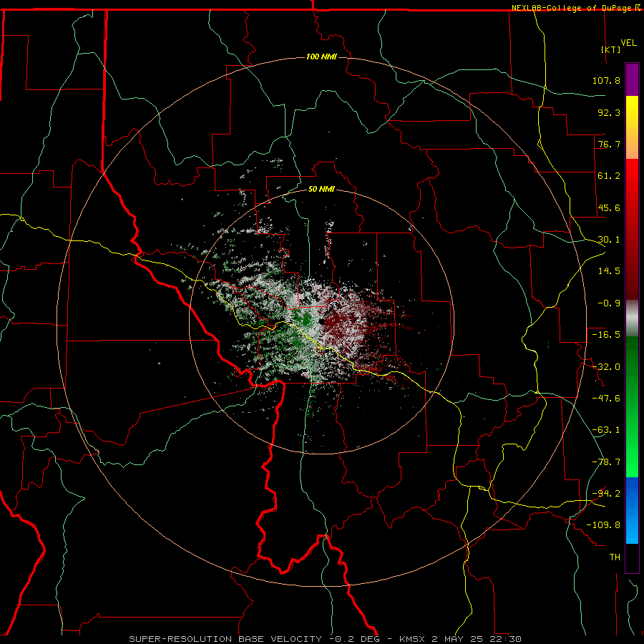Select the -78.7 legend value

606,462
